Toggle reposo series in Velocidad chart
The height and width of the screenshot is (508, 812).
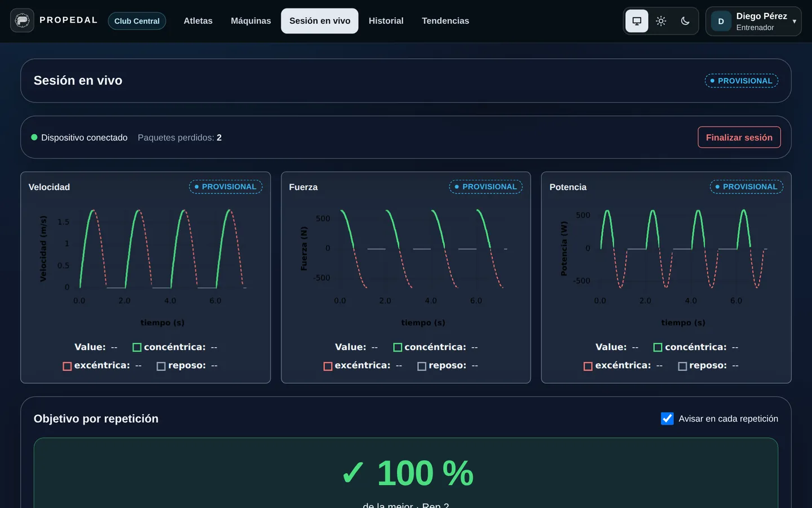pyautogui.click(x=187, y=366)
